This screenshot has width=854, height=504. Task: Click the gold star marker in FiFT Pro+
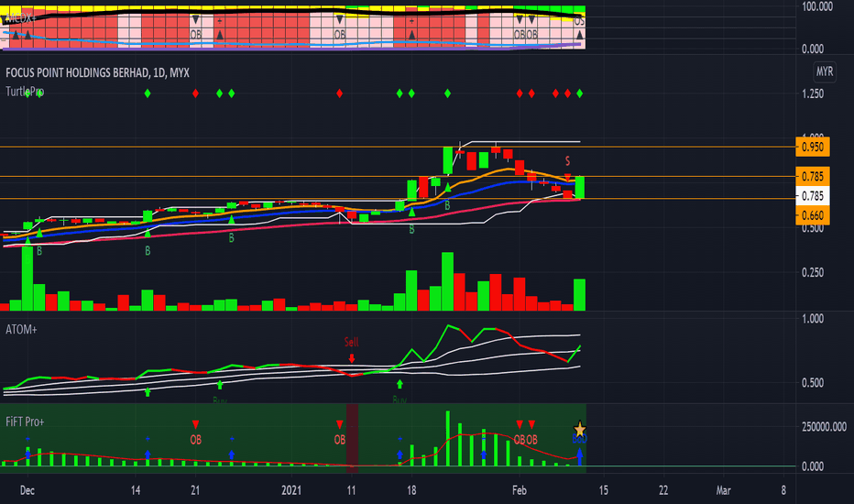(x=579, y=429)
